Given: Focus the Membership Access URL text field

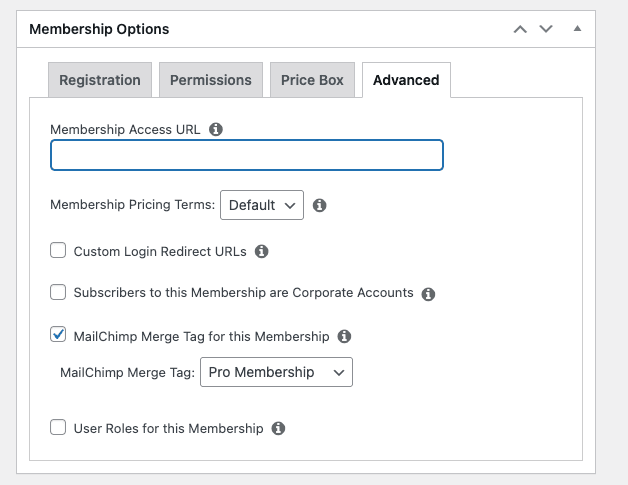Looking at the screenshot, I should click(246, 155).
